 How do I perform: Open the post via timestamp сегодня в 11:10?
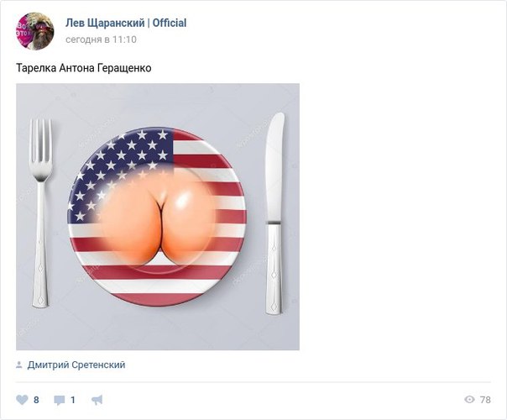coord(101,39)
